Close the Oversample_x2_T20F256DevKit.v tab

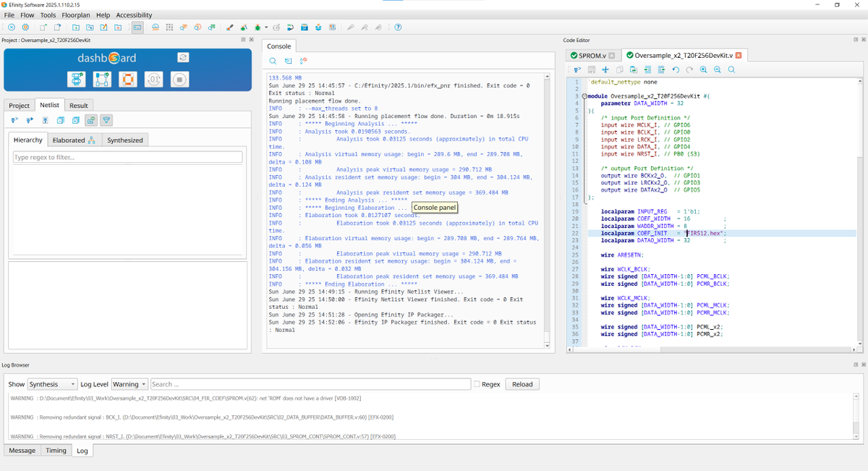click(739, 55)
